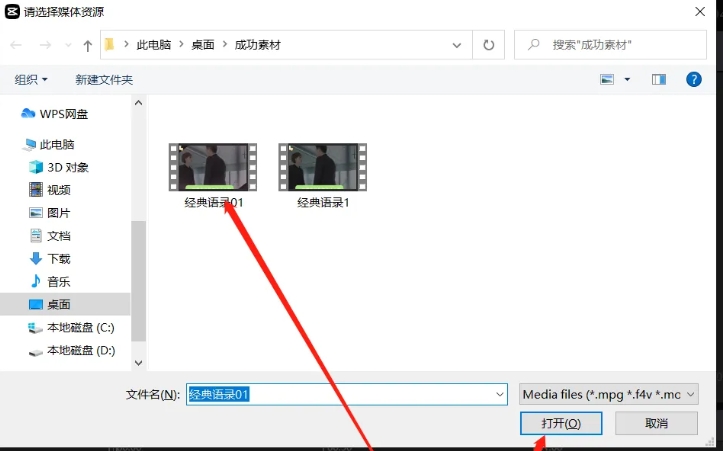Click sidebar scrollbar down arrow

click(138, 363)
